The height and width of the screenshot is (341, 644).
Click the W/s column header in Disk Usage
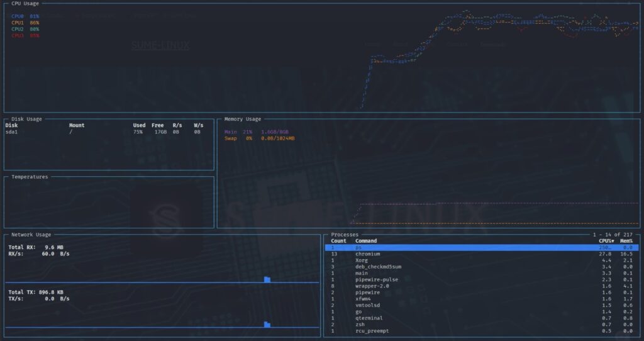[199, 125]
